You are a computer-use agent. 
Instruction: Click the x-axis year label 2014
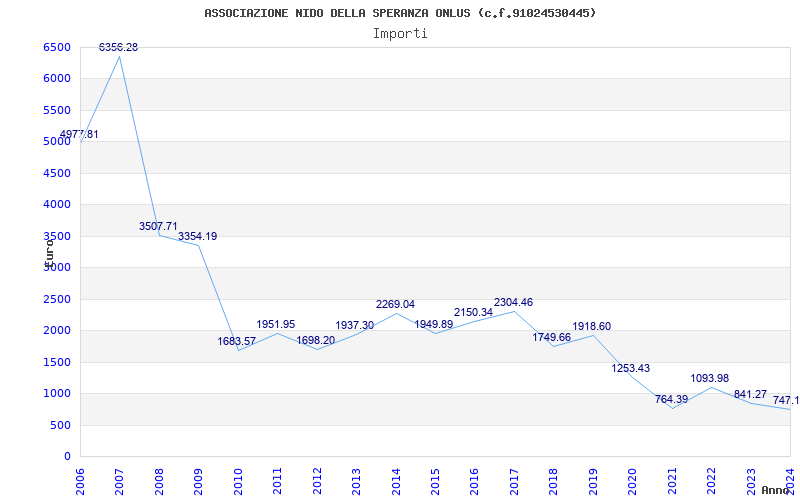click(396, 482)
